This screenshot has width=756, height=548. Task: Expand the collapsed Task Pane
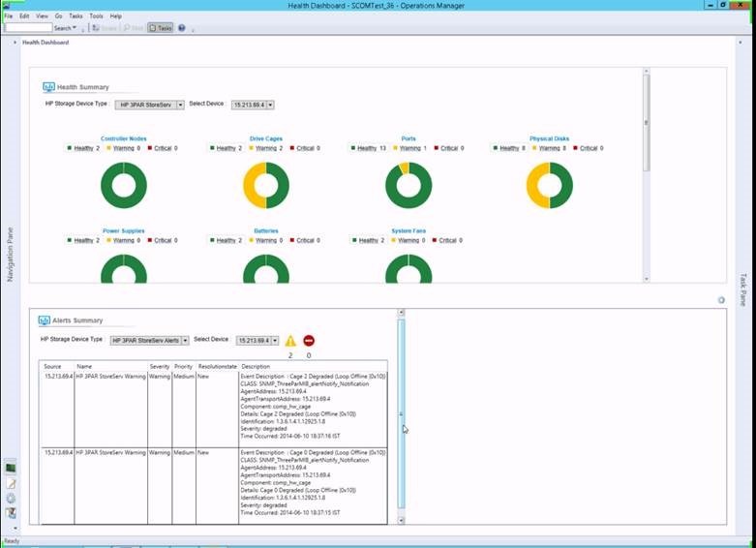(743, 289)
